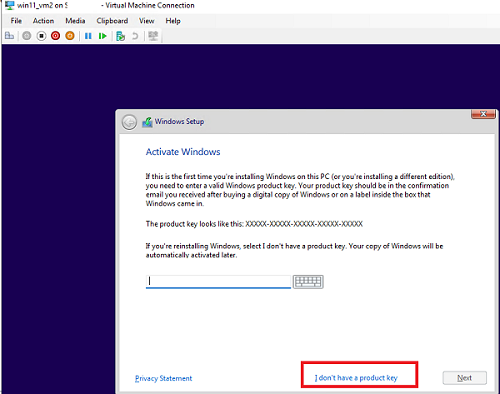This screenshot has width=500, height=394.
Task: Click the Checkpoint toolbar icon
Action: [x=120, y=36]
